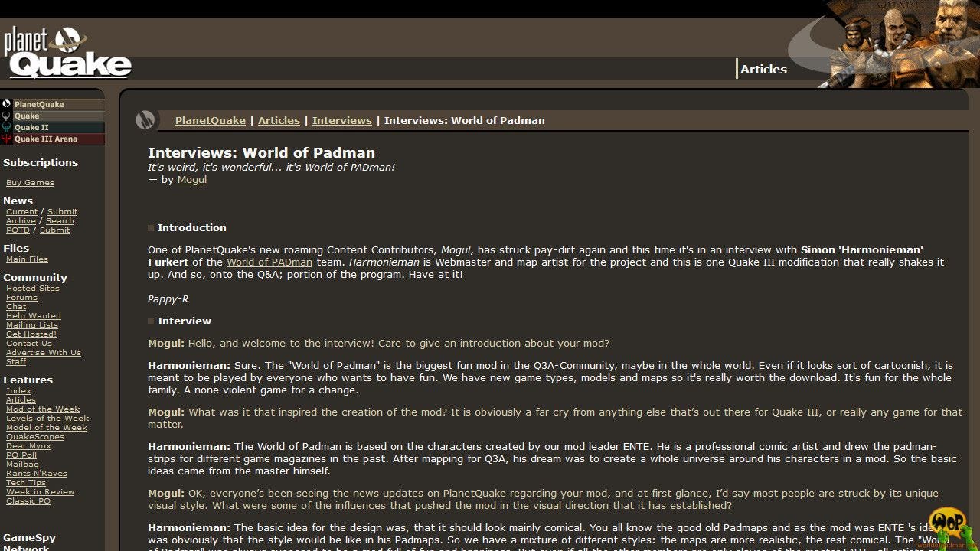The height and width of the screenshot is (551, 980).
Task: Click the Quake icon in the sidebar
Action: click(x=7, y=116)
